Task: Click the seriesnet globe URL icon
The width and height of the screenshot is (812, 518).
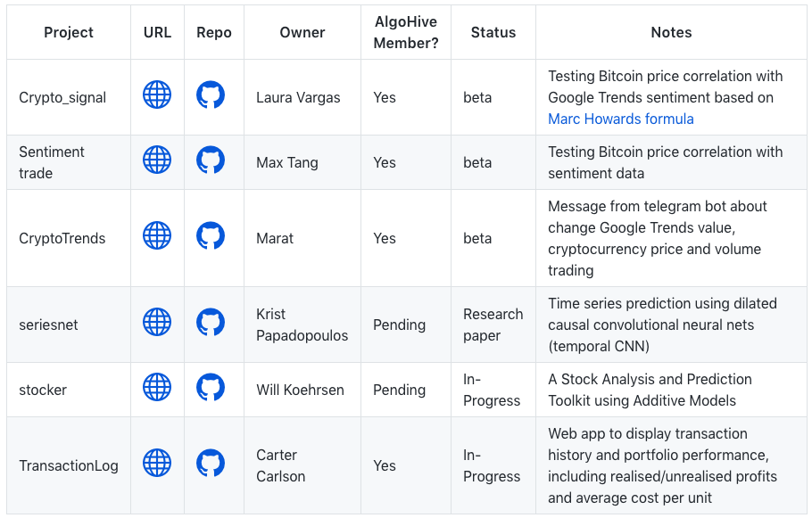Action: click(x=157, y=322)
